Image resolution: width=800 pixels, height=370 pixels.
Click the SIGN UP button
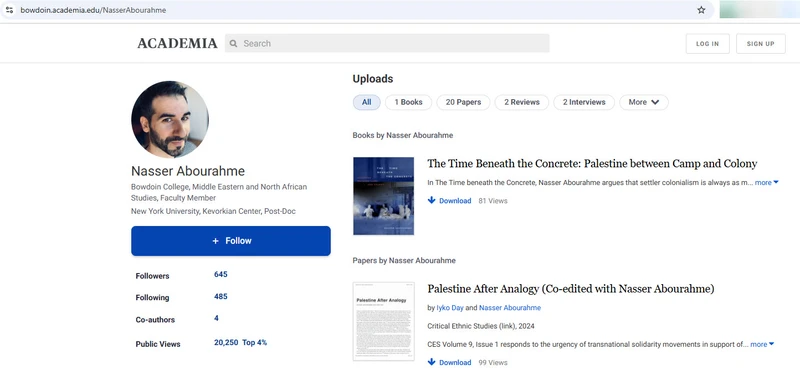(761, 44)
